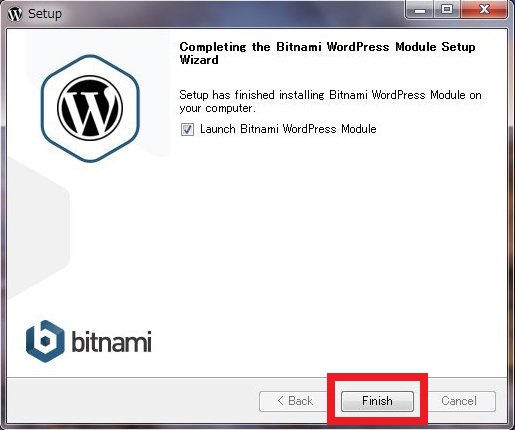The height and width of the screenshot is (430, 515).
Task: Click the chevron arrow on the Back button
Action: 280,401
